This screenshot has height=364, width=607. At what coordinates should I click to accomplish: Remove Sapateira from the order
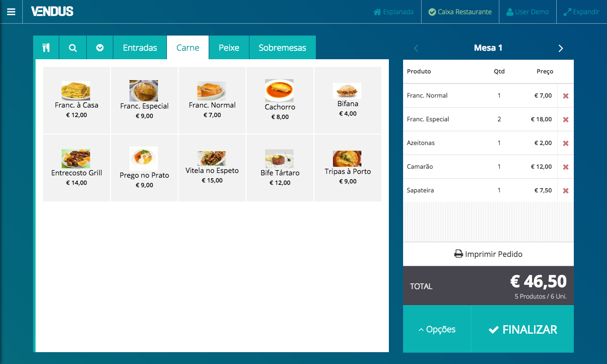(565, 191)
